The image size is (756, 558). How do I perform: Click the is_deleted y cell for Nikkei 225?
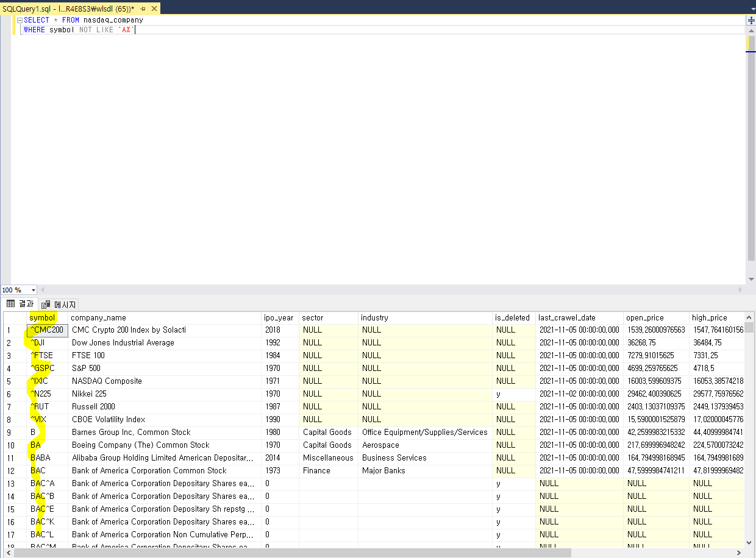pyautogui.click(x=514, y=394)
